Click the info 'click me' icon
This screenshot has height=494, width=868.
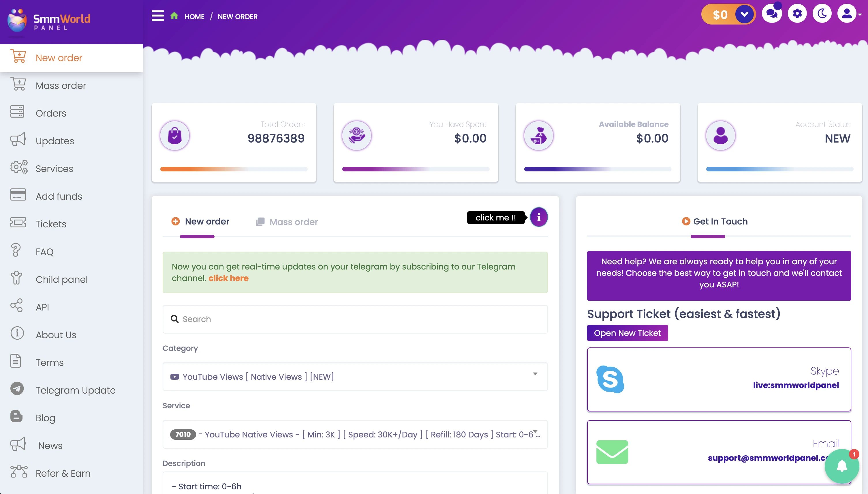[539, 217]
